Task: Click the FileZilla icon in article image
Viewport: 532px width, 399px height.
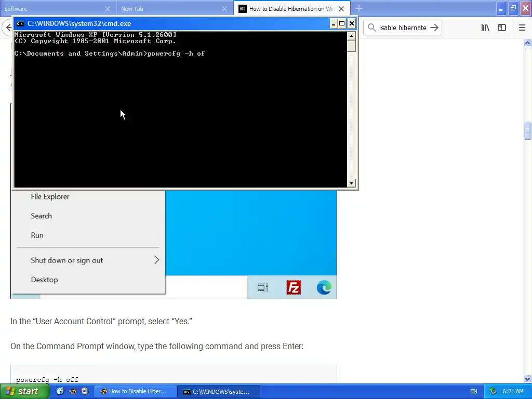Action: click(294, 287)
